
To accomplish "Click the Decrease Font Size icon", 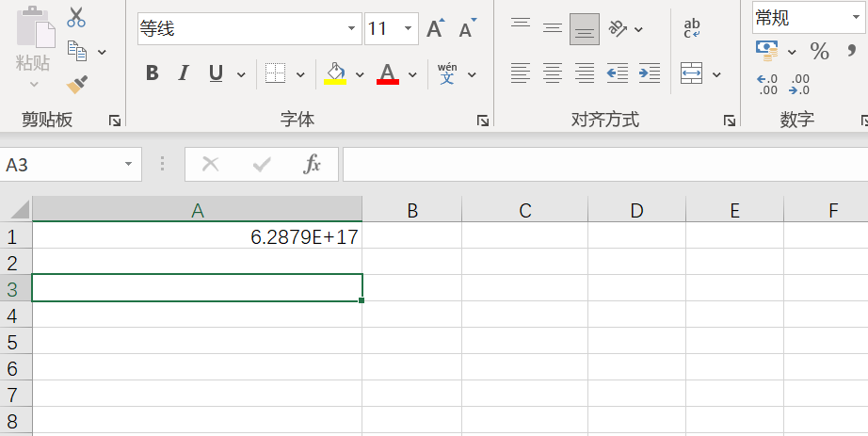I will click(x=468, y=29).
